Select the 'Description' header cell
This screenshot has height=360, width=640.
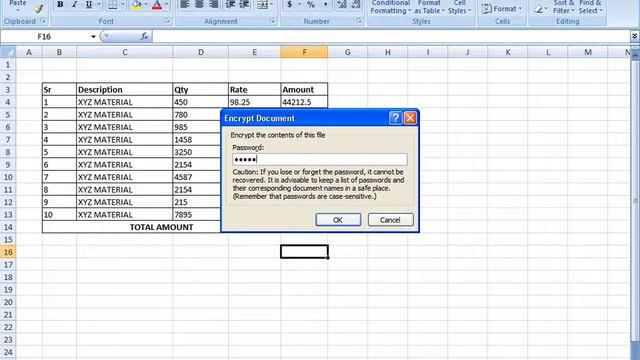pyautogui.click(x=124, y=89)
